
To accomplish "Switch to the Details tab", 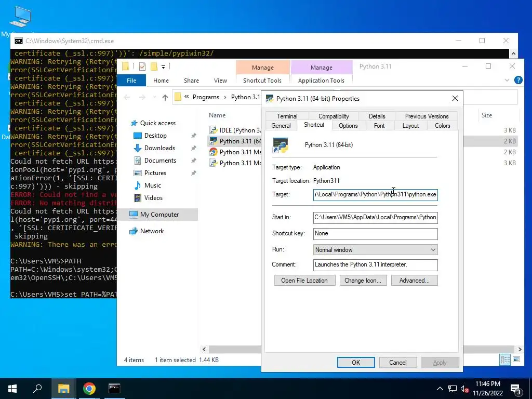I will [377, 116].
